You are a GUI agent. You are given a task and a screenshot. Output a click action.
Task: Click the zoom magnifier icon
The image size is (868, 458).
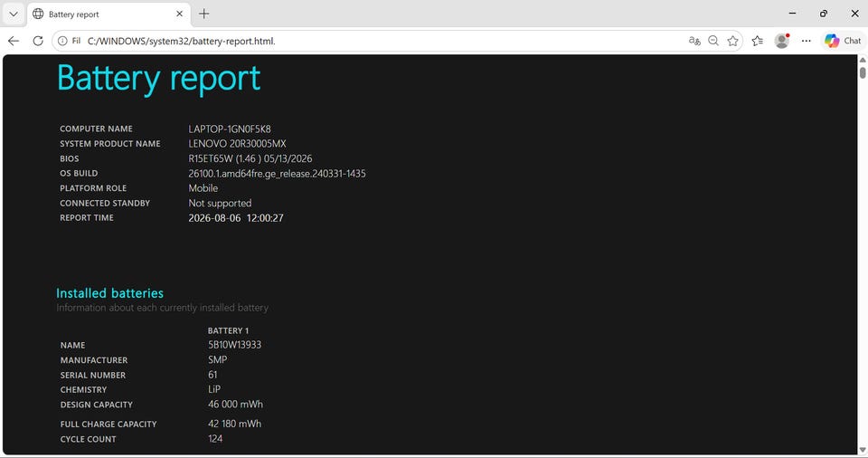713,41
